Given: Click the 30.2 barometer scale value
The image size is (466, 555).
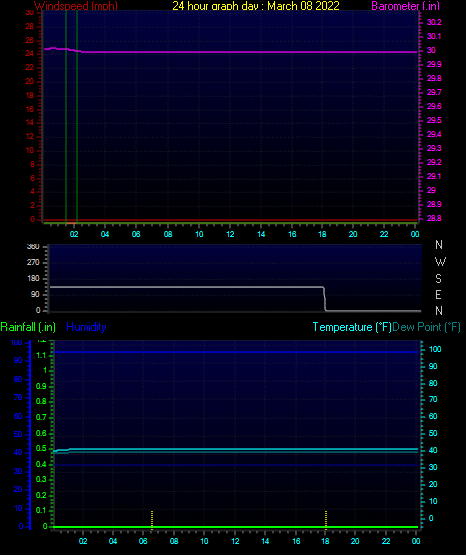Looking at the screenshot, I should tap(434, 22).
